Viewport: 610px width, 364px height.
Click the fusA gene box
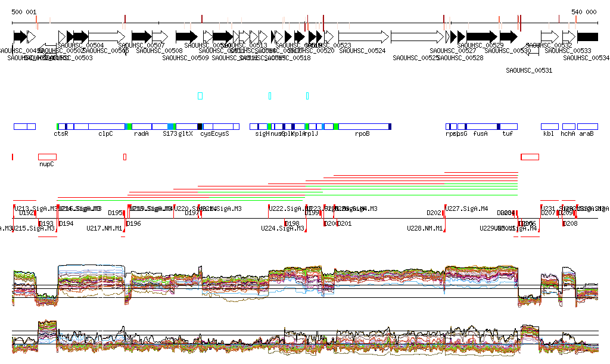(481, 126)
